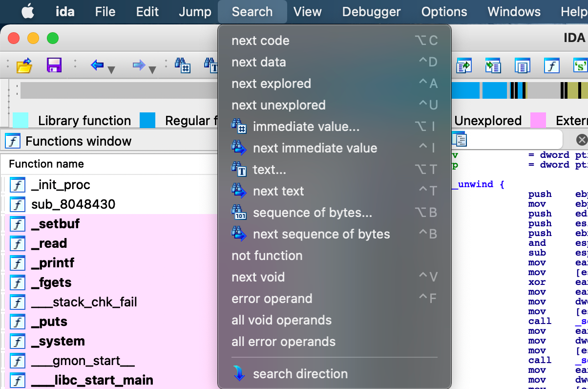Select _setbuf function row

point(109,224)
